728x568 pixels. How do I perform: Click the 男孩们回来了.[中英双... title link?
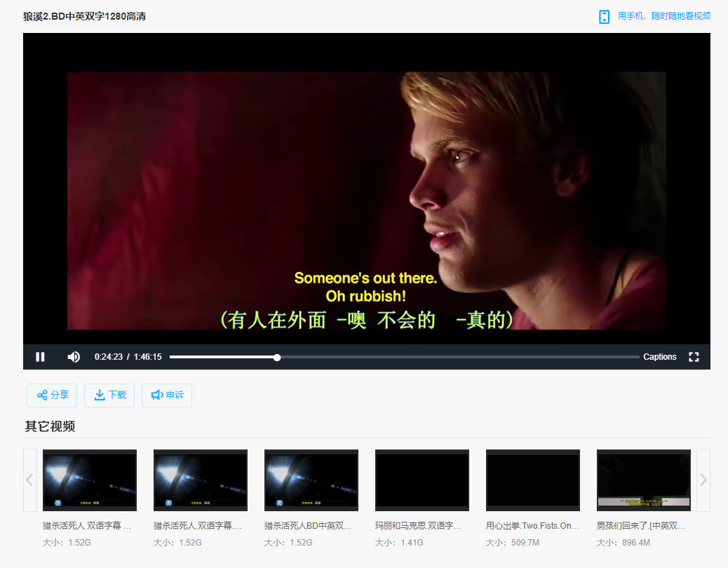[641, 526]
